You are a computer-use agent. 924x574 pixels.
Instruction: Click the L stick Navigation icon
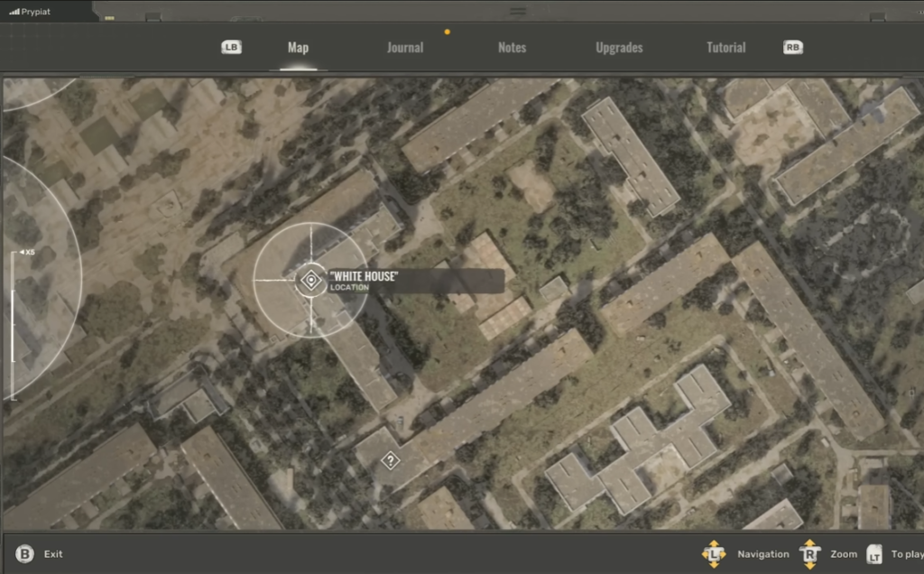(714, 554)
